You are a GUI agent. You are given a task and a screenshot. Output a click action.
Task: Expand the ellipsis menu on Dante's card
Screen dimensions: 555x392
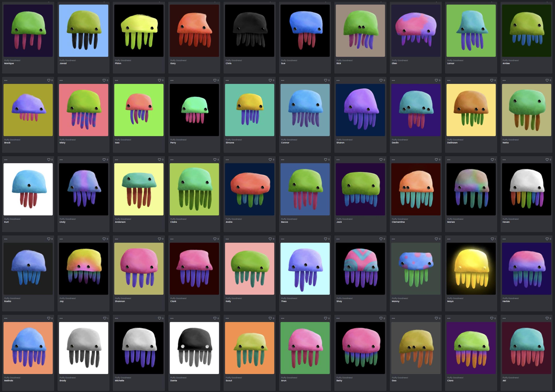(x=172, y=318)
